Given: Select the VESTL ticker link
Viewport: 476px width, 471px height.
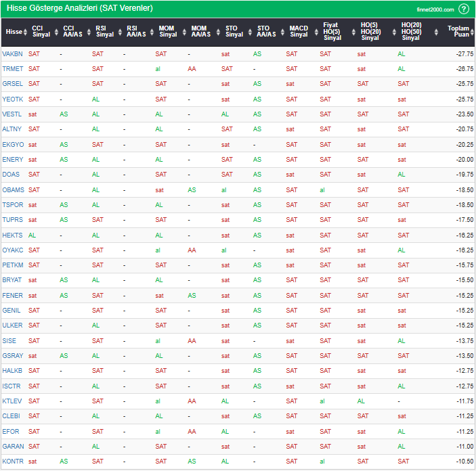Looking at the screenshot, I should tap(12, 114).
